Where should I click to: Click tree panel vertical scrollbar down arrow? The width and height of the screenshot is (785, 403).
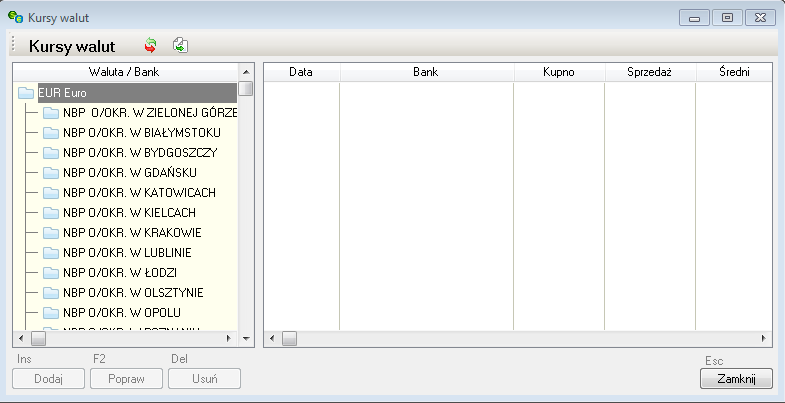[246, 338]
